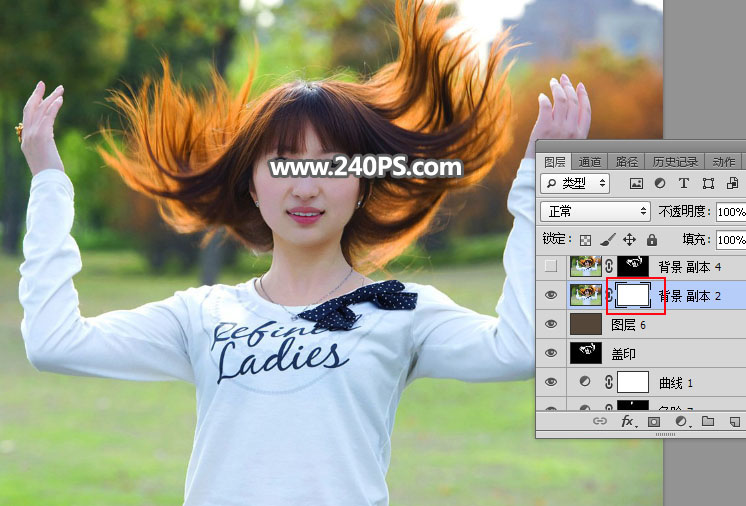The width and height of the screenshot is (746, 506).
Task: Switch to 路径 tab
Action: click(627, 162)
